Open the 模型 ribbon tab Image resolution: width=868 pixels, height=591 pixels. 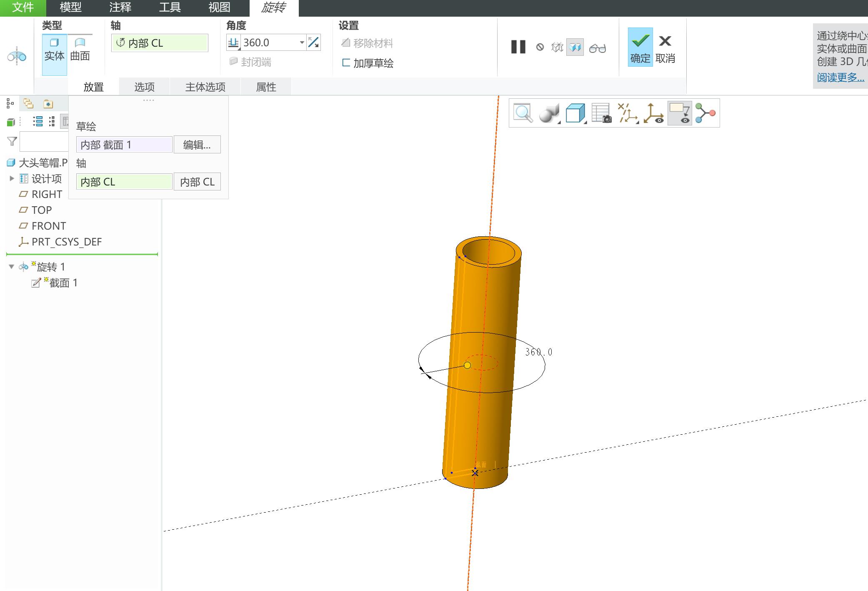(x=70, y=8)
